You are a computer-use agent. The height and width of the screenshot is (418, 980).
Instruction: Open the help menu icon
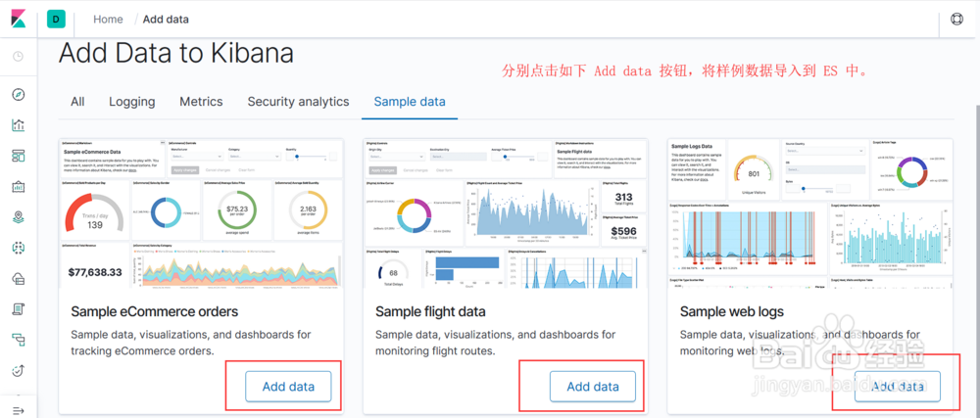pyautogui.click(x=957, y=19)
